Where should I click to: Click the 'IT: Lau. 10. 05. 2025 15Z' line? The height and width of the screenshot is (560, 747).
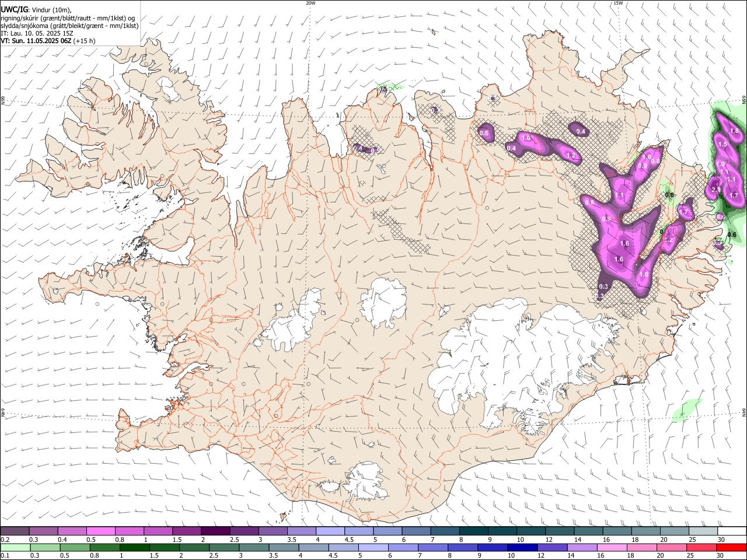pyautogui.click(x=37, y=33)
